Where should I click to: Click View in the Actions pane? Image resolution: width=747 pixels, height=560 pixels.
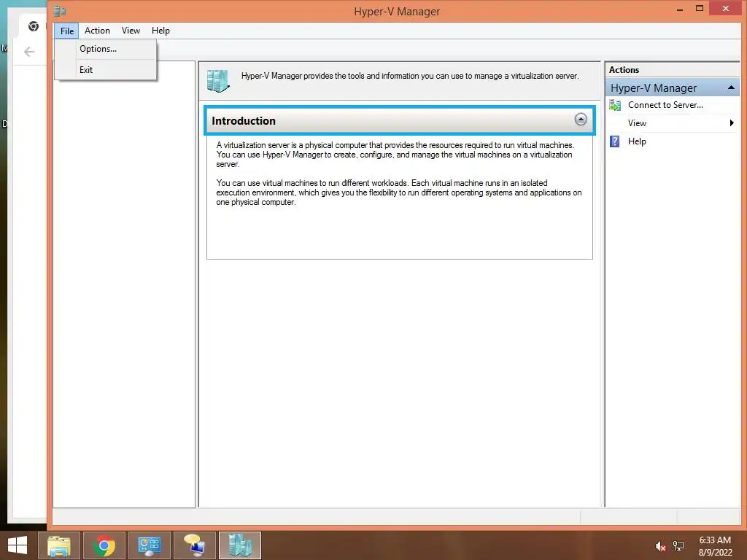(636, 123)
